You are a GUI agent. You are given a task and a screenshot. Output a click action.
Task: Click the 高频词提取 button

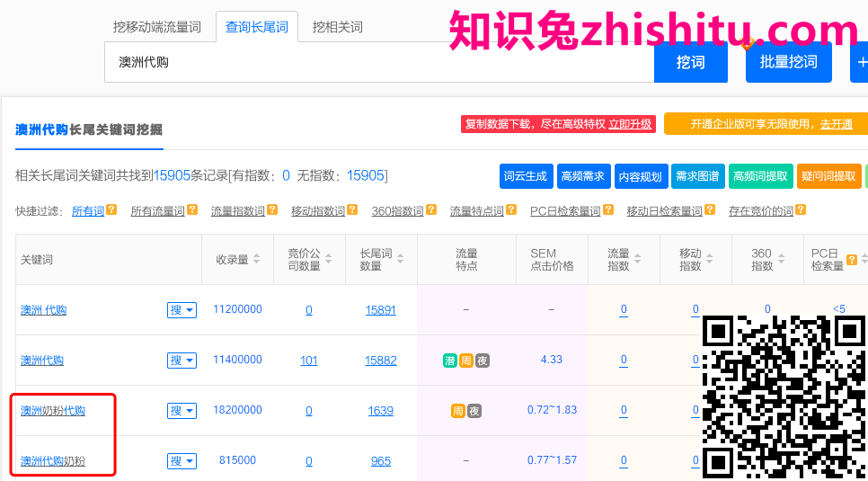point(760,176)
